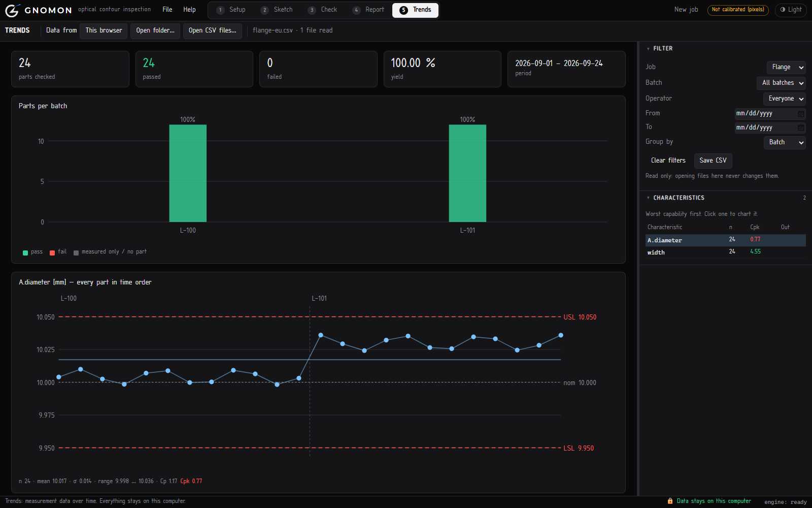Focus the To date input field
This screenshot has width=812, height=508.
770,128
